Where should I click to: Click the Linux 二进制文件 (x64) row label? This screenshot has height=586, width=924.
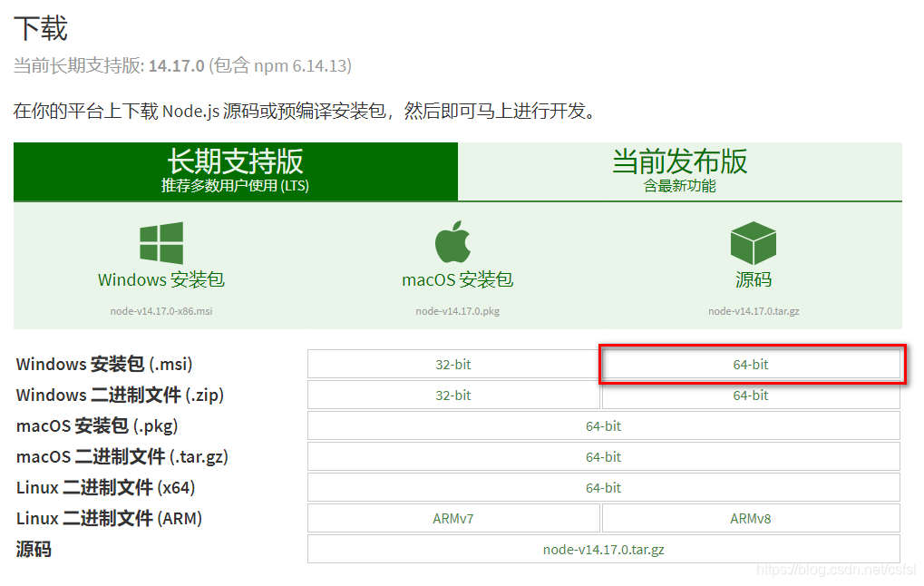click(105, 487)
